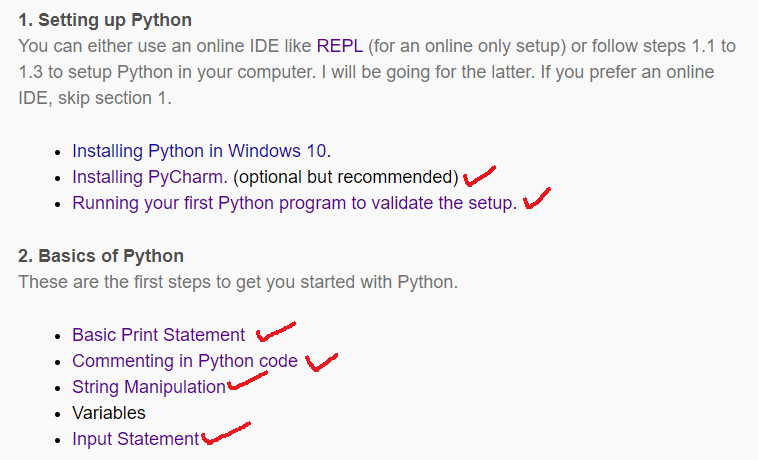Click red checkmark next to Basic Print Statement
The width and height of the screenshot is (758, 460).
[x=276, y=331]
